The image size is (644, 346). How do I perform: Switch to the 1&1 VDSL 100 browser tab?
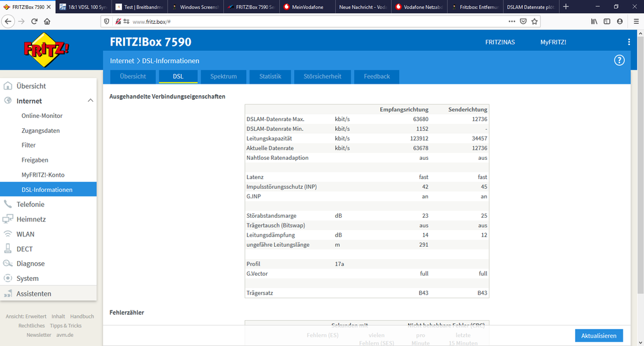pyautogui.click(x=83, y=7)
